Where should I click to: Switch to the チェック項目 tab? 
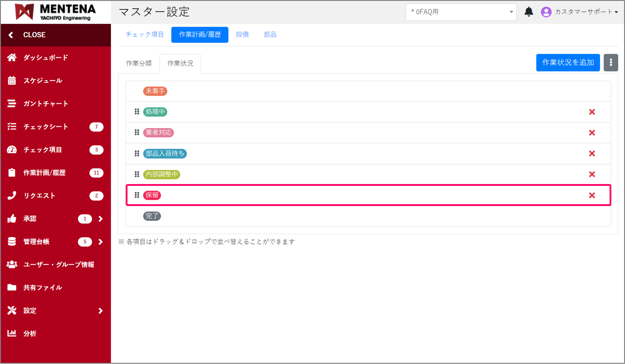[x=144, y=35]
